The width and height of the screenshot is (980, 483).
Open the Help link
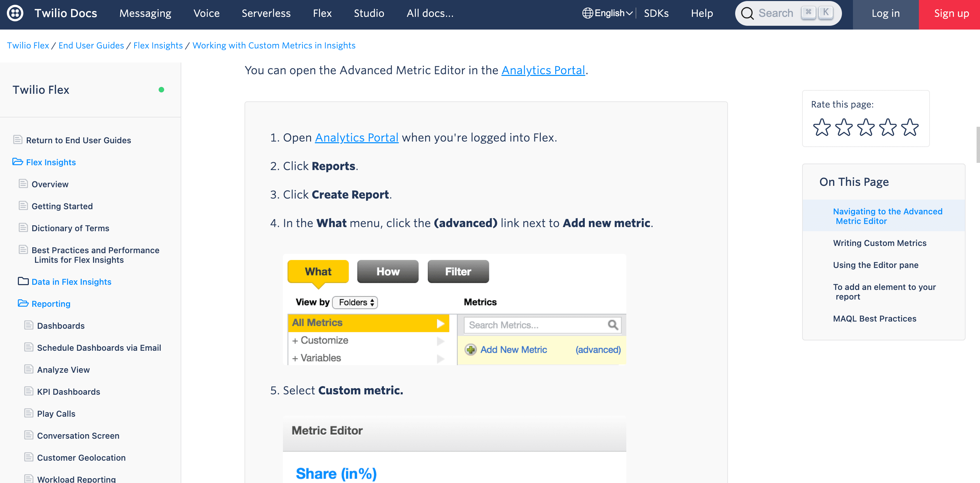pos(702,13)
